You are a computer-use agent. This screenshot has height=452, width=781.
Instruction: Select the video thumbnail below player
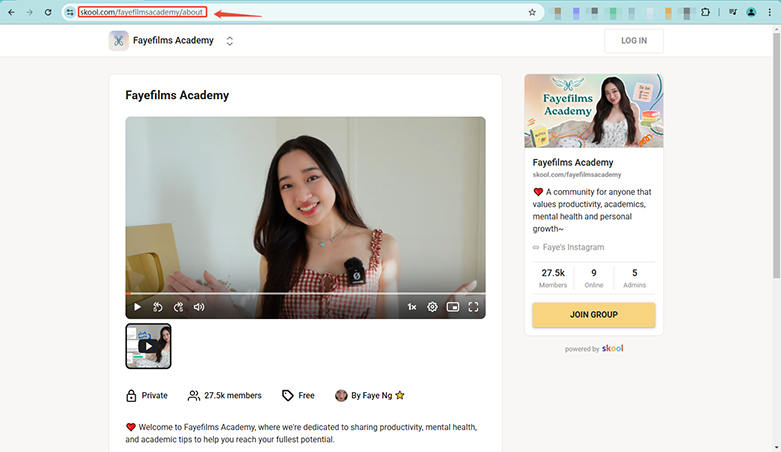(148, 346)
